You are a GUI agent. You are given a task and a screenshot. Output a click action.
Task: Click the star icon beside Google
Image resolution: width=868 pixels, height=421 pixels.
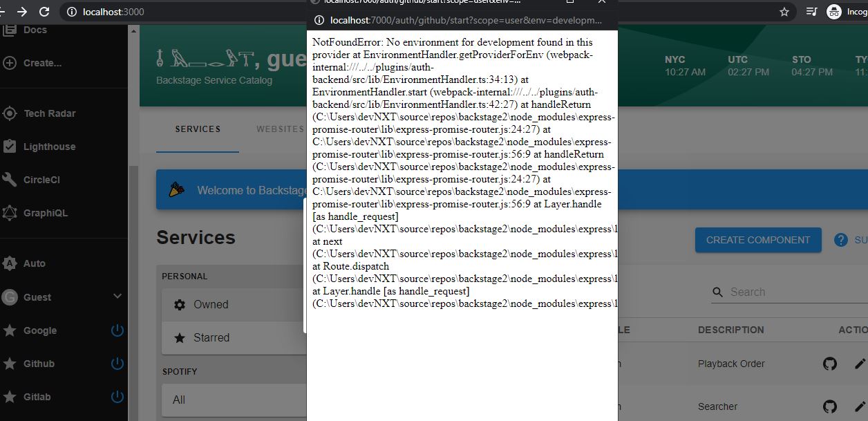(10, 330)
